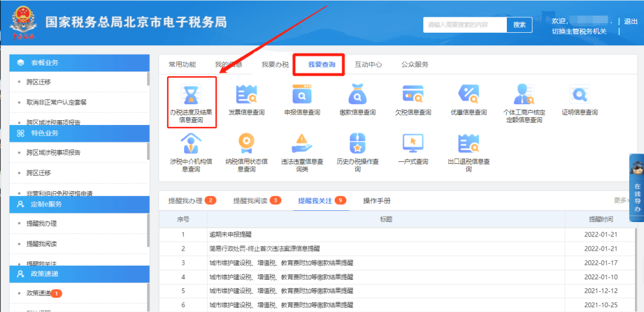Open 出口退税信息查询 icon

(469, 143)
